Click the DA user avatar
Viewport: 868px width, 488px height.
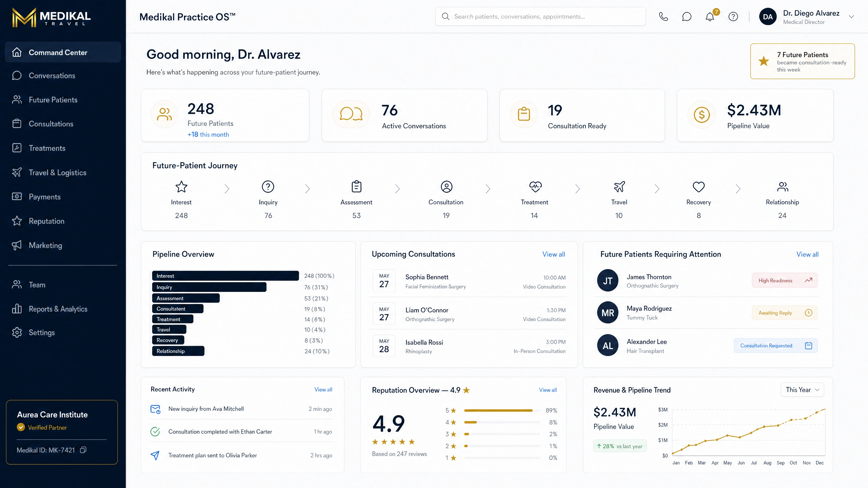pyautogui.click(x=768, y=16)
